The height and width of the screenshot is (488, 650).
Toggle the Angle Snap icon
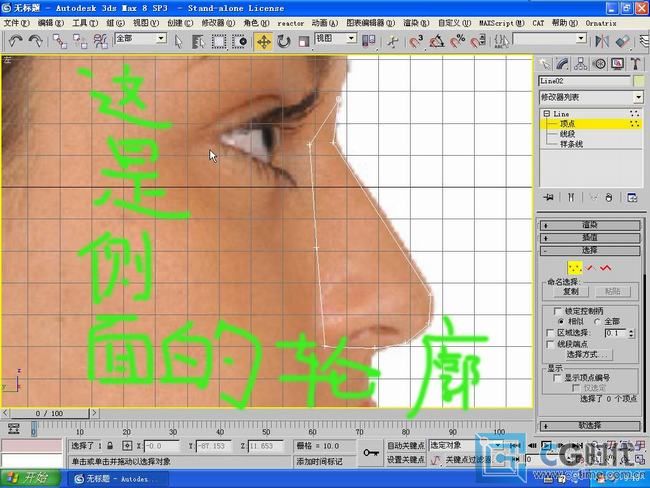click(437, 41)
